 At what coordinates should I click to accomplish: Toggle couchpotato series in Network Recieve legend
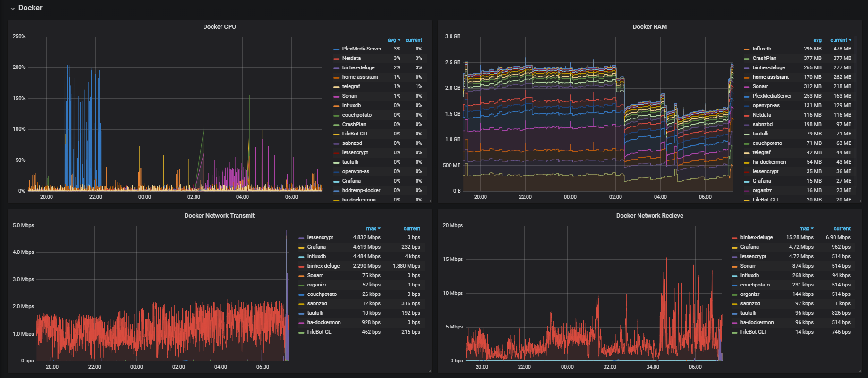pyautogui.click(x=755, y=285)
